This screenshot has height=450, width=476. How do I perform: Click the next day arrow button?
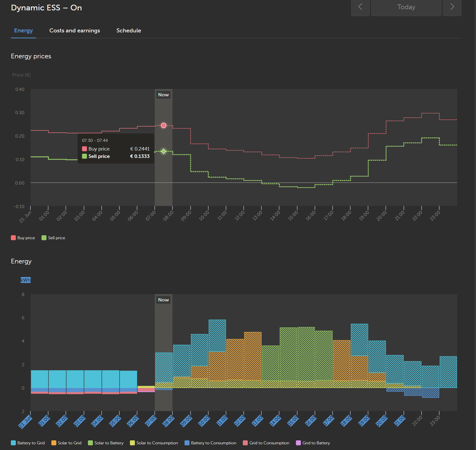coord(452,7)
